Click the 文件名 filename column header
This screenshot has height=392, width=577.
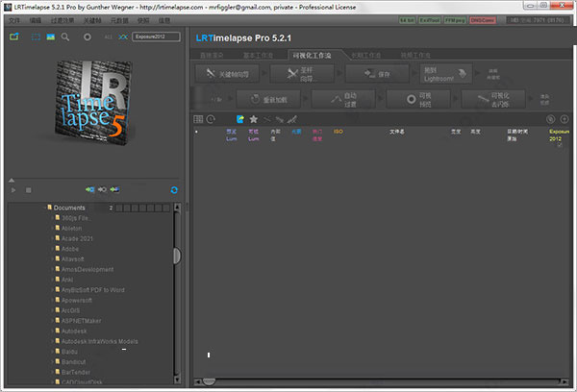pyautogui.click(x=396, y=132)
